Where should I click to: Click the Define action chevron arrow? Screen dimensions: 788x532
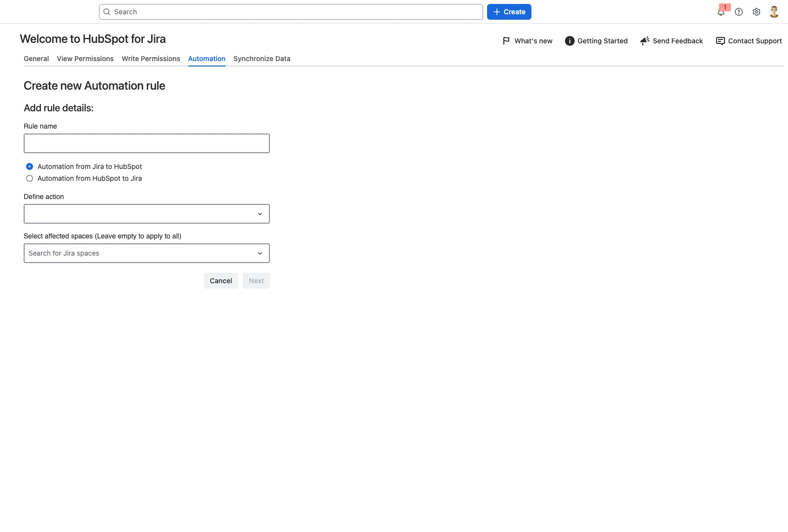coord(260,214)
